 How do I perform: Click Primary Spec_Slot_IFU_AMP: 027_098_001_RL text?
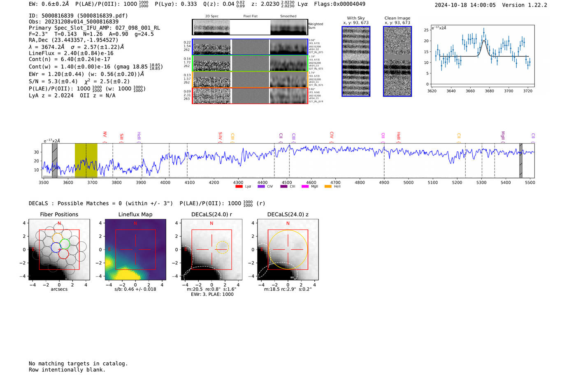tap(94, 28)
